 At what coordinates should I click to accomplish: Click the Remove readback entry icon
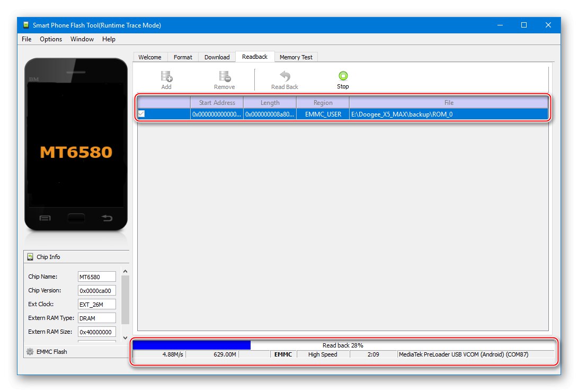point(225,76)
